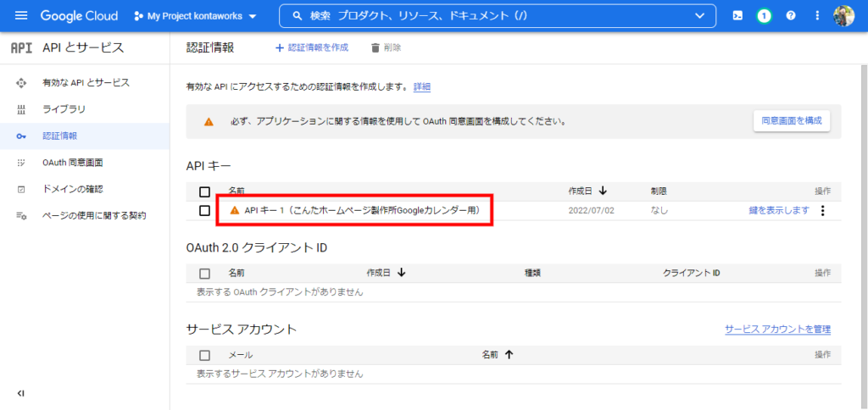Screen dimensions: 868x410
Task: Sort API keys by 作成日 arrow
Action: click(x=603, y=191)
